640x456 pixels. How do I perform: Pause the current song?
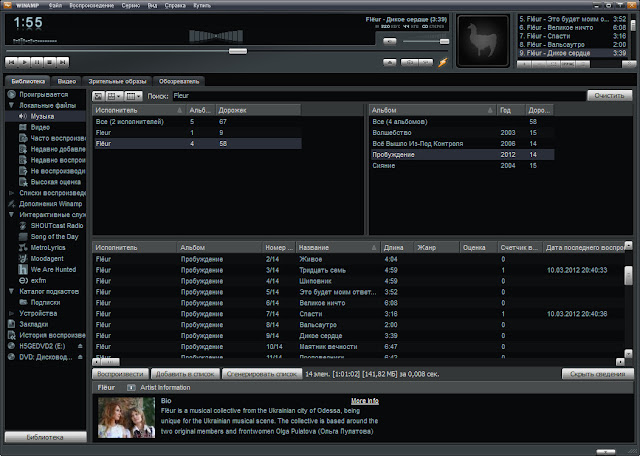(x=37, y=62)
